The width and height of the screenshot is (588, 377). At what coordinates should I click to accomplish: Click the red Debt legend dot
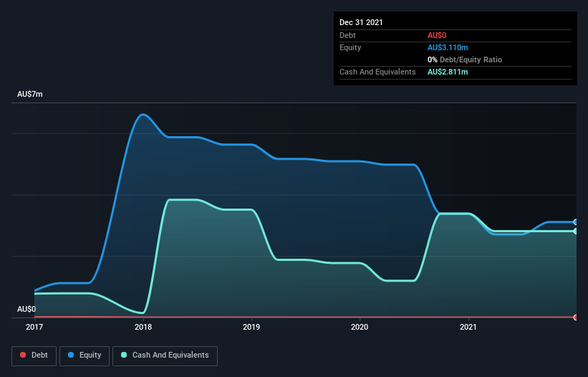tap(23, 355)
